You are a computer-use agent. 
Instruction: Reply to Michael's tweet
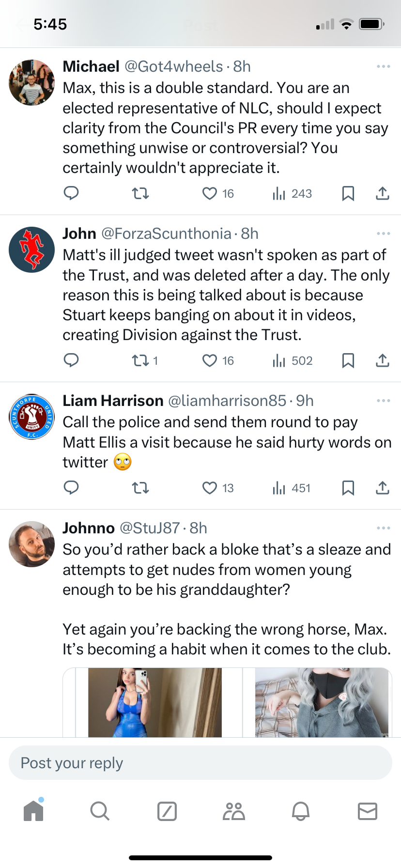[x=71, y=193]
